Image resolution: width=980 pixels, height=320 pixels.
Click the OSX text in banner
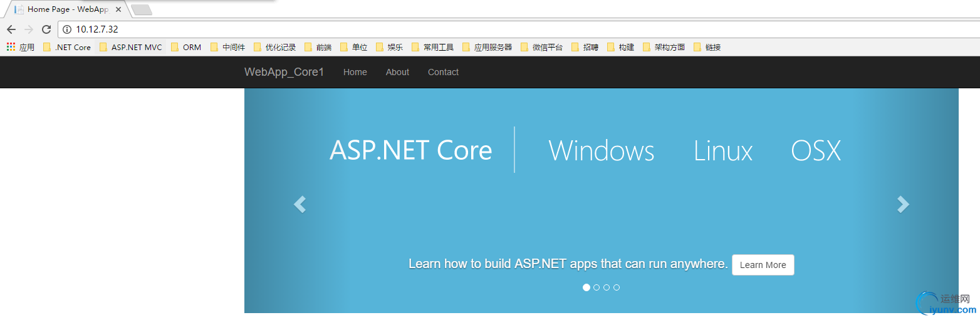(x=816, y=150)
